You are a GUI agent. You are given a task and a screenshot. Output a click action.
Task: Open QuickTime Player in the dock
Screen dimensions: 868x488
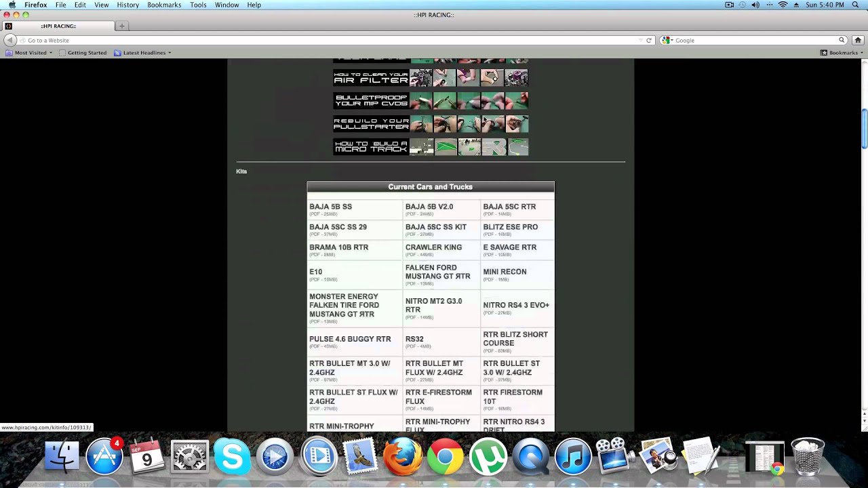pyautogui.click(x=531, y=455)
